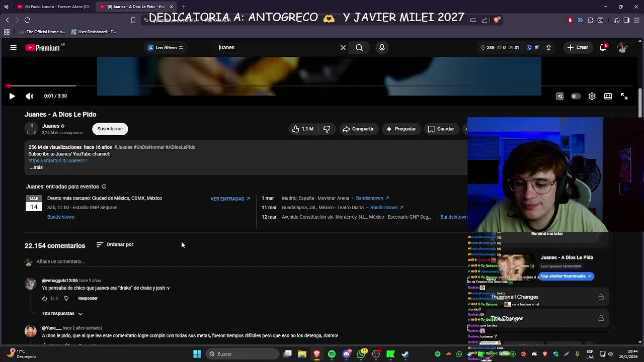Open the Juanes channel avatar
Image resolution: width=644 pixels, height=362 pixels.
[x=31, y=129]
